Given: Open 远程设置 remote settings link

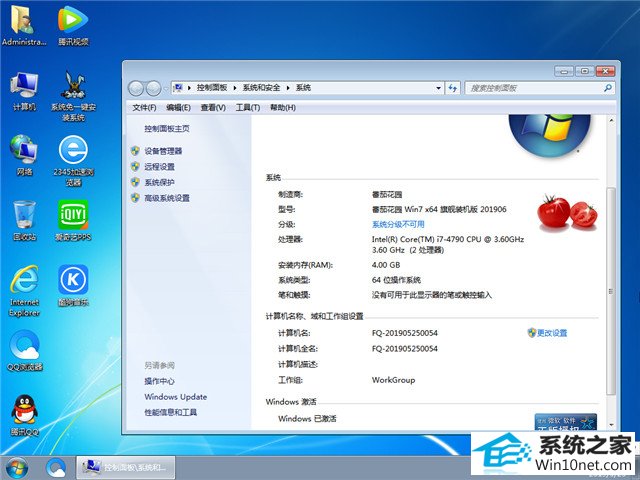Looking at the screenshot, I should coord(159,167).
